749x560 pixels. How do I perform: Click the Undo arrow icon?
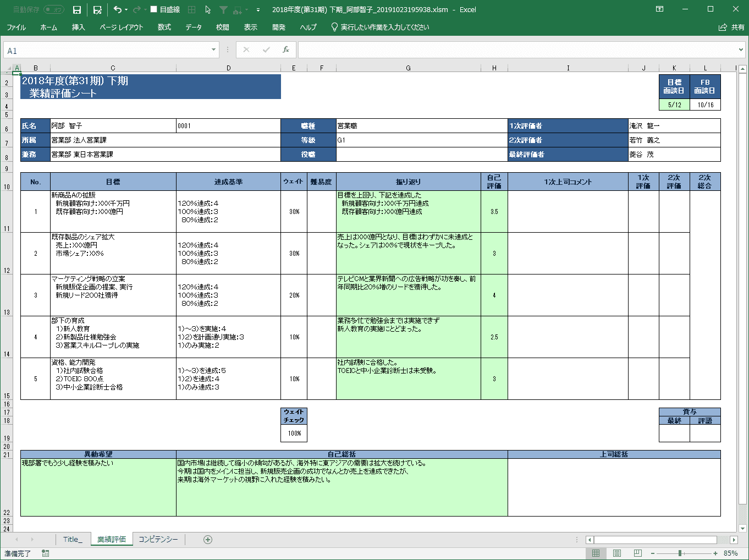pos(117,10)
